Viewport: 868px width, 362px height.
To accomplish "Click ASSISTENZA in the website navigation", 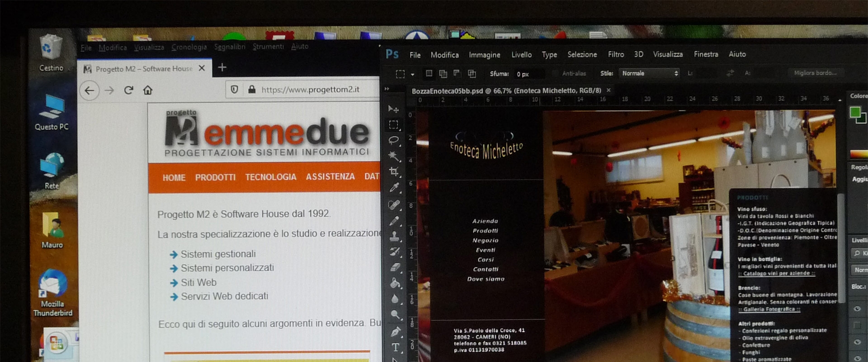I will point(330,176).
